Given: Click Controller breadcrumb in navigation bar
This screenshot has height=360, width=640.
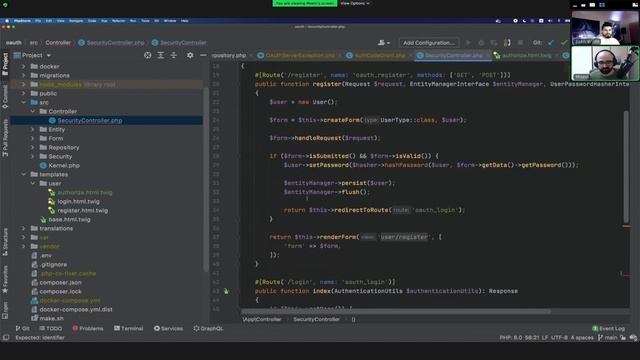Looking at the screenshot, I should 58,42.
